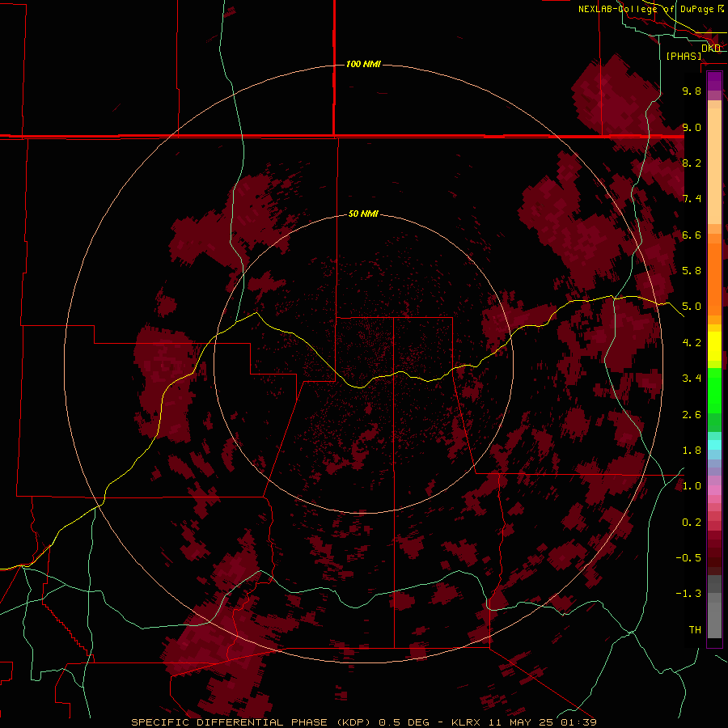Click the purple swatch atop color bar
Screen dimensions: 728x728
pyautogui.click(x=714, y=81)
